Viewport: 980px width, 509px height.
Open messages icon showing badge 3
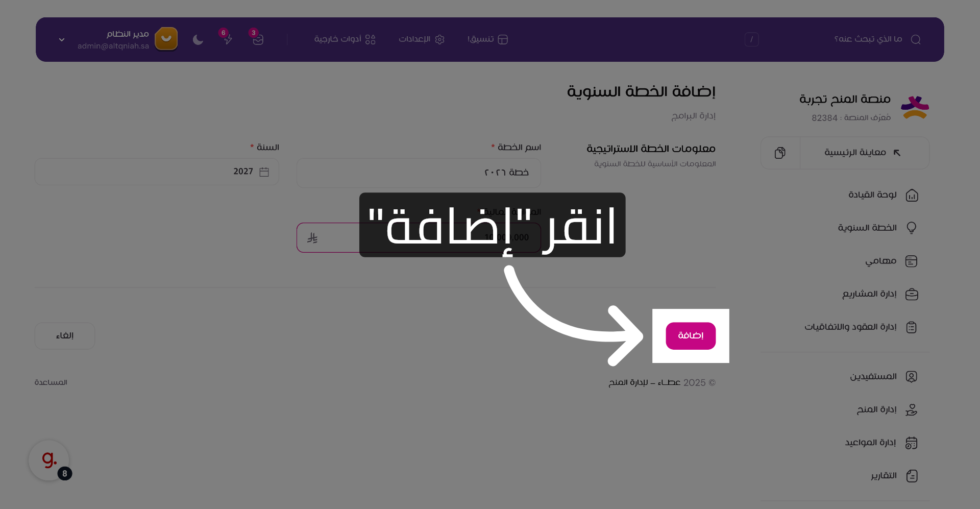pos(258,40)
